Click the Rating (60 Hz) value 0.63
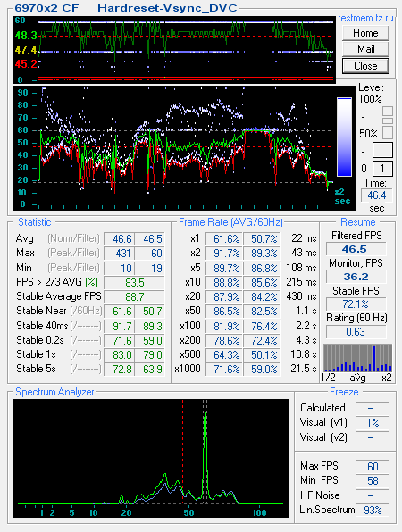 (x=356, y=331)
